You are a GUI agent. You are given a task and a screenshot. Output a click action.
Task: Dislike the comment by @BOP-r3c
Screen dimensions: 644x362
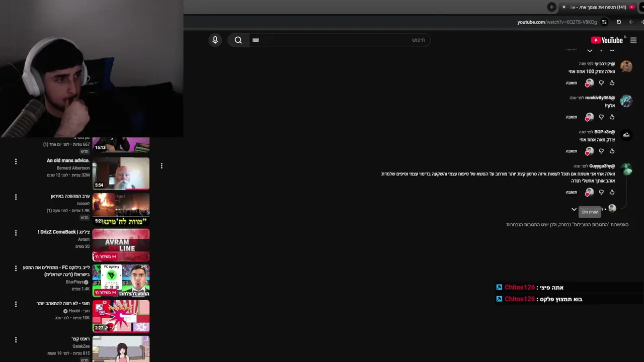click(x=601, y=151)
